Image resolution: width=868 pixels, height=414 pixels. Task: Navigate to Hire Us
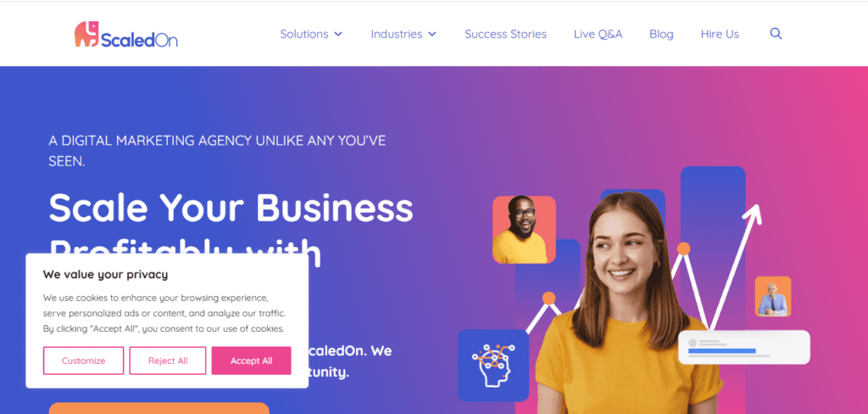pos(720,34)
